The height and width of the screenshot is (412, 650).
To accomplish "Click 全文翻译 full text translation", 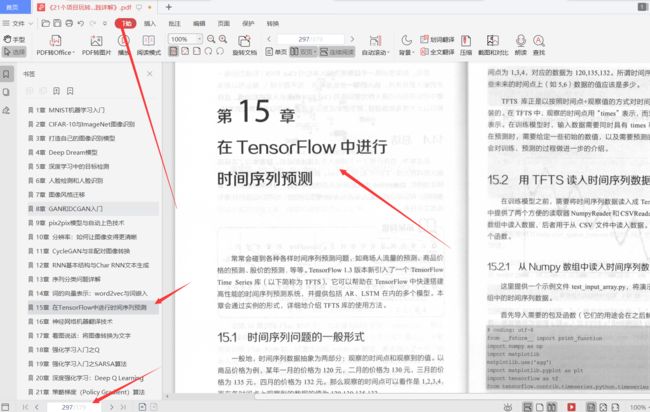I will pyautogui.click(x=437, y=52).
